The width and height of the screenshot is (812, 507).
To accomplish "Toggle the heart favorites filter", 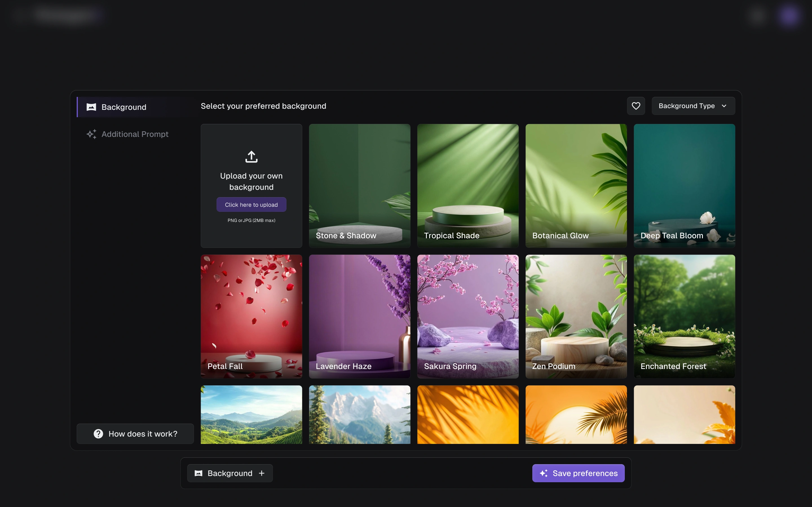I will click(636, 106).
